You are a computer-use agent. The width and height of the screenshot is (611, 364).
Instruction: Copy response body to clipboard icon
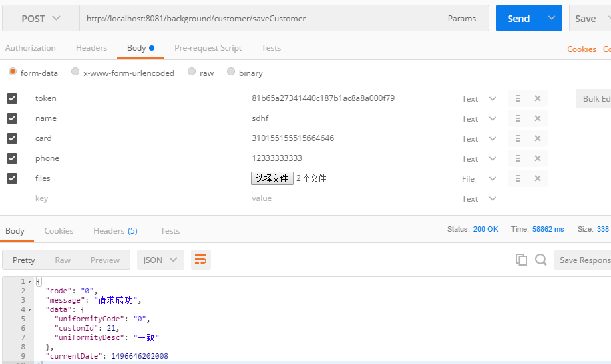[521, 260]
